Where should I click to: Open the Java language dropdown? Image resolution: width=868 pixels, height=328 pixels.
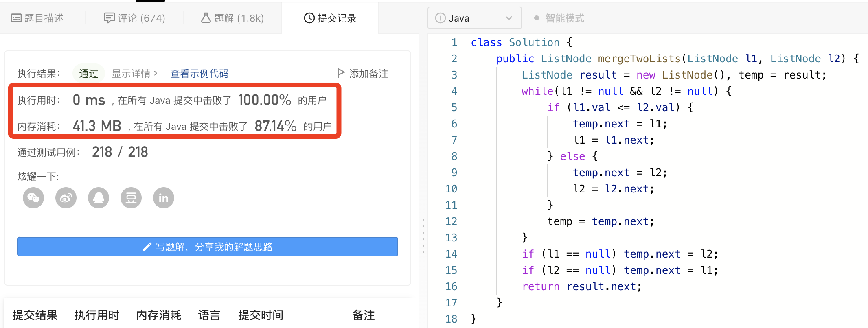pyautogui.click(x=474, y=18)
